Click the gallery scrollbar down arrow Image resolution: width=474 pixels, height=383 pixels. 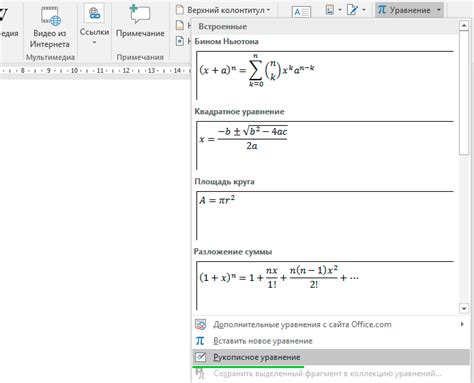(464, 309)
